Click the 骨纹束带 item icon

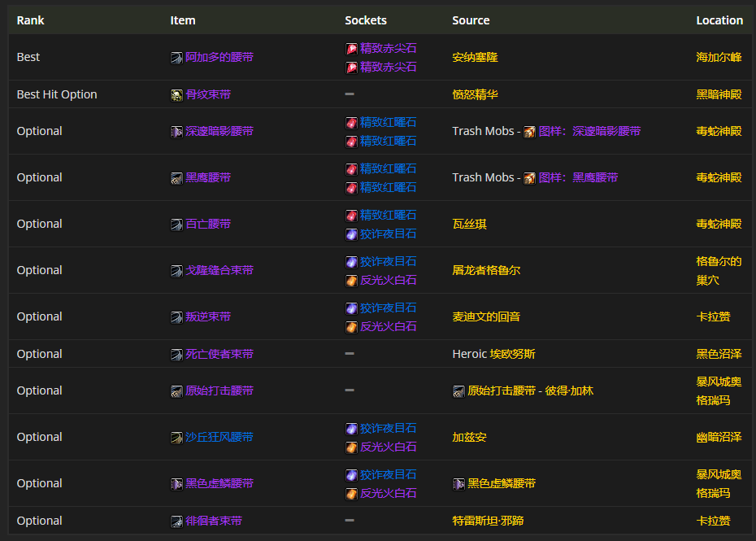(176, 95)
